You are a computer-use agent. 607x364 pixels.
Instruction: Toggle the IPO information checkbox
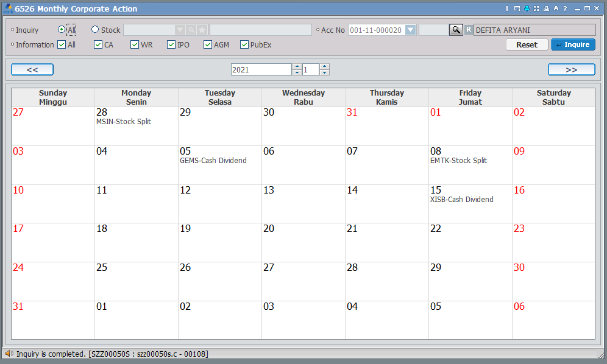pos(171,44)
